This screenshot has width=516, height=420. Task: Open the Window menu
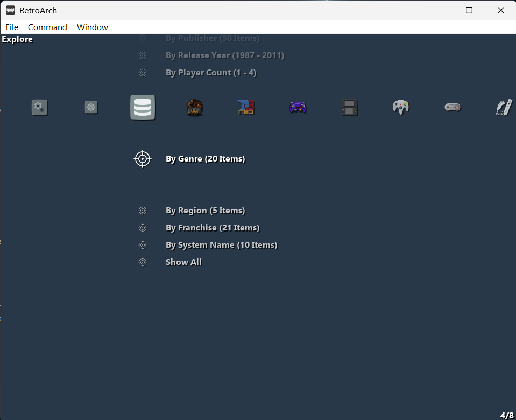(x=93, y=27)
